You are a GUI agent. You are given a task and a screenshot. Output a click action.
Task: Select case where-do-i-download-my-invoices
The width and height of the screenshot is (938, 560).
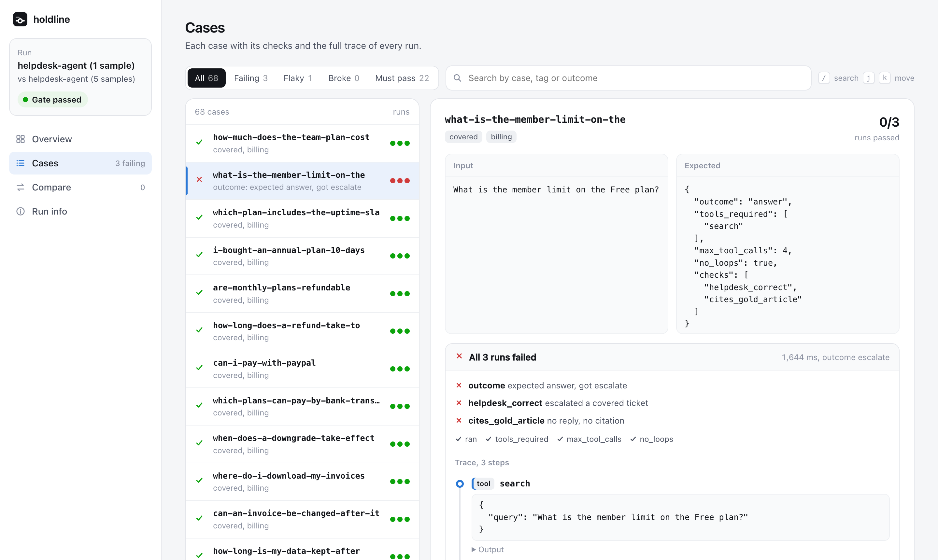[302, 482]
